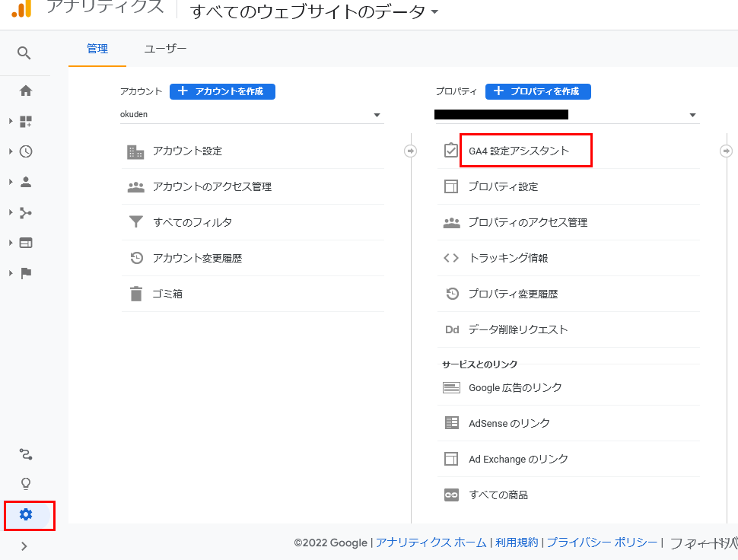The width and height of the screenshot is (738, 560).
Task: Click the プロパティを作成 button
Action: [538, 91]
